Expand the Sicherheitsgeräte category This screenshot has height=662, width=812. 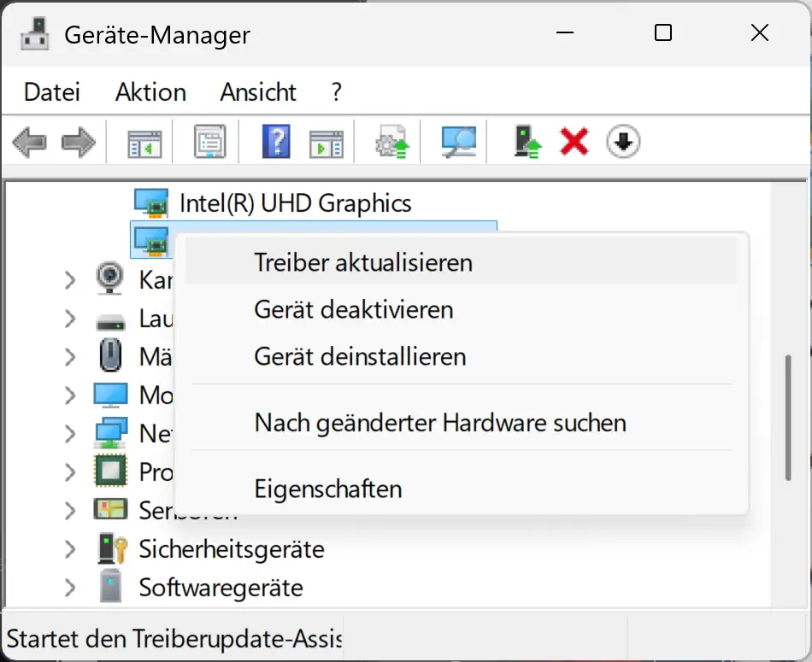pos(69,549)
